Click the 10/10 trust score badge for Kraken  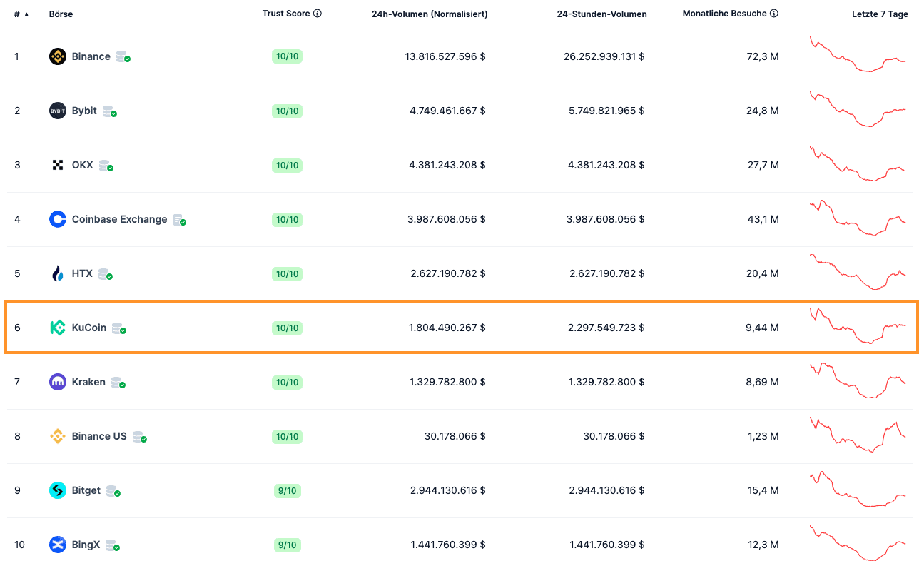[287, 382]
